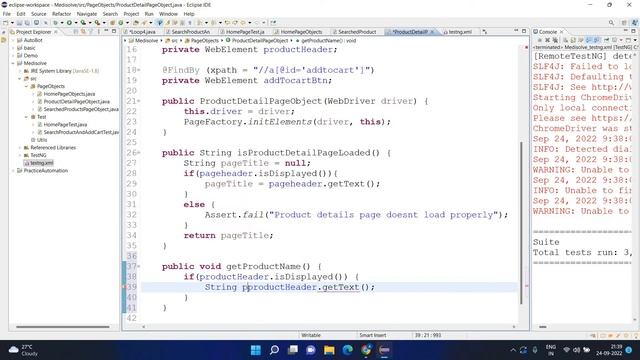640x360 pixels.
Task: Select HomePageObjects.java in tree
Action: (69, 94)
